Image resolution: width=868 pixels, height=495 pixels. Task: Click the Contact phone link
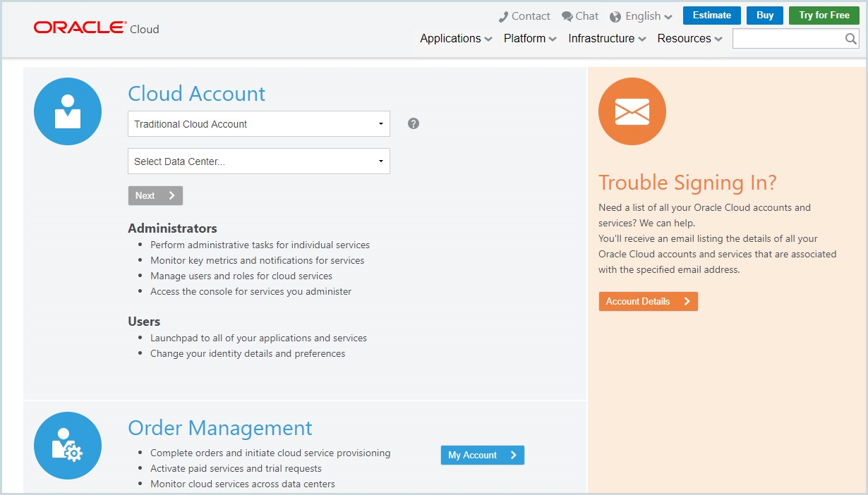524,16
